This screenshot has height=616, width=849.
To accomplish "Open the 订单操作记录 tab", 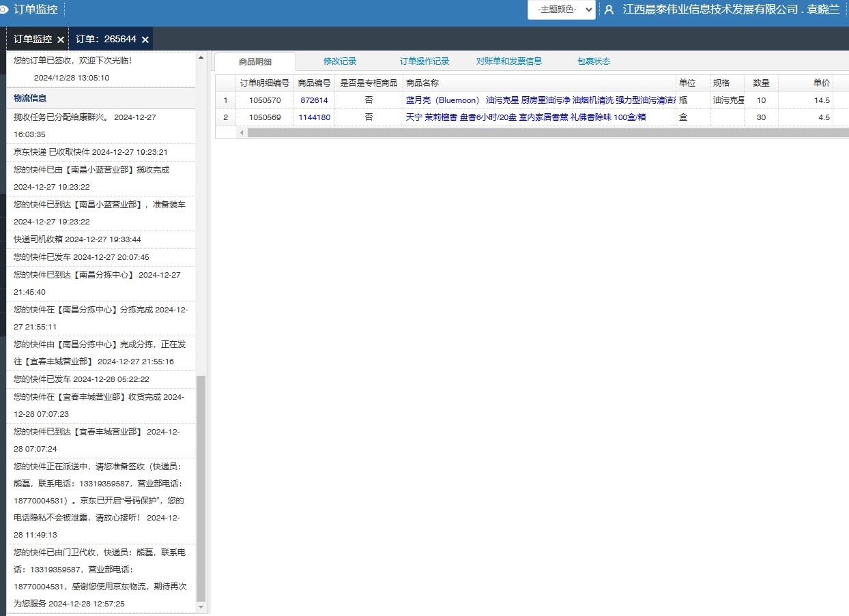I will (424, 61).
